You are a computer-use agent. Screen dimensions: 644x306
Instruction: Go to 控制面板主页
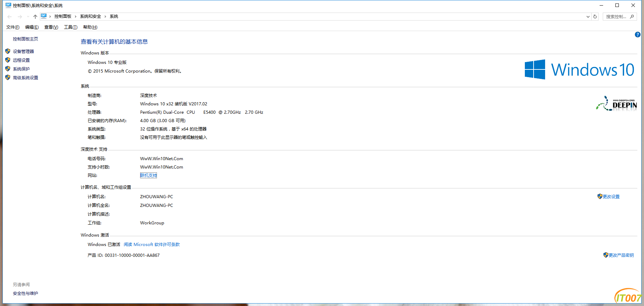coord(26,39)
